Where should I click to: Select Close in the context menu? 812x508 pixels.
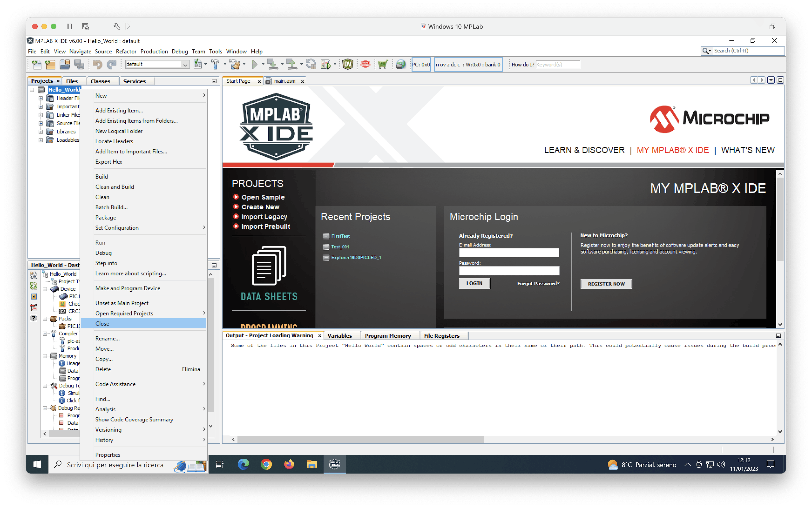tap(102, 324)
